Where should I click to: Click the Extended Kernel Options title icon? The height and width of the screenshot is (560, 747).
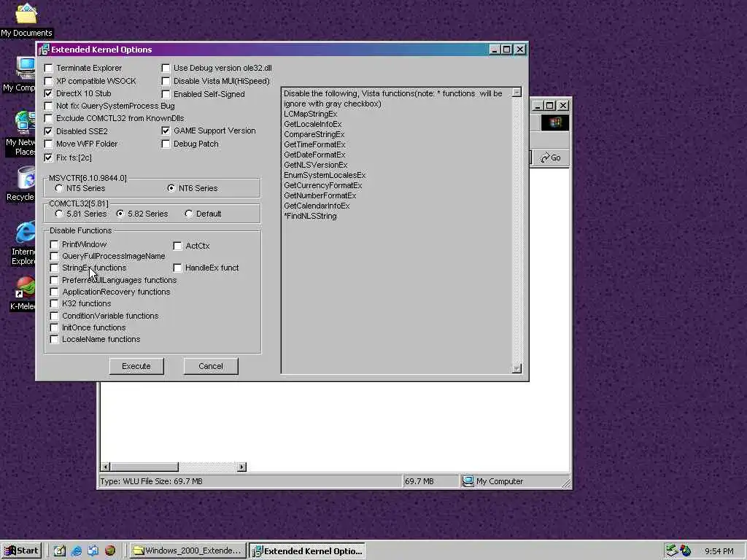[44, 50]
